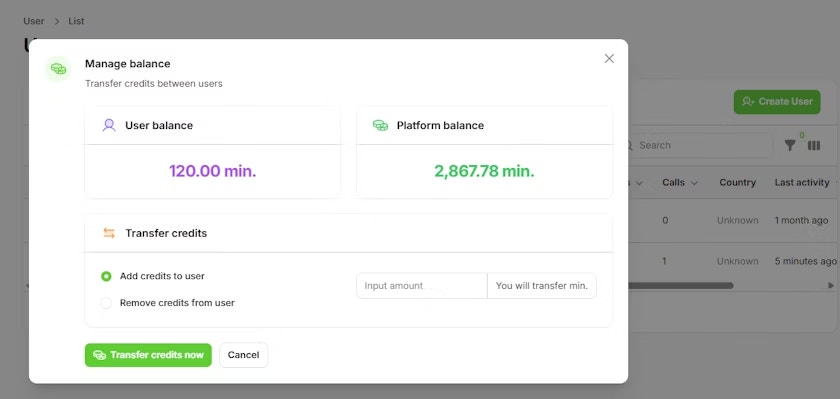The height and width of the screenshot is (399, 840).
Task: Click the 2,867.78 min. platform balance value
Action: [484, 171]
